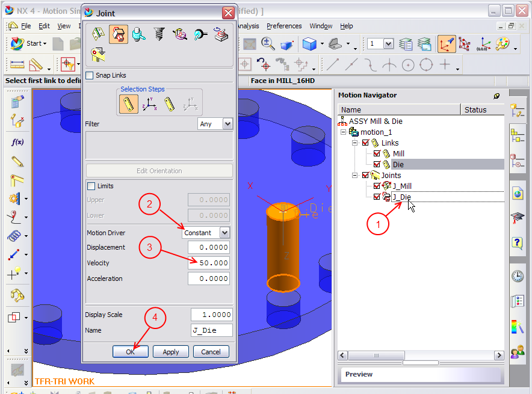Screen dimensions: 532x394
Task: Uncheck the J_Mill joint in Motion Navigator
Action: pyautogui.click(x=377, y=186)
